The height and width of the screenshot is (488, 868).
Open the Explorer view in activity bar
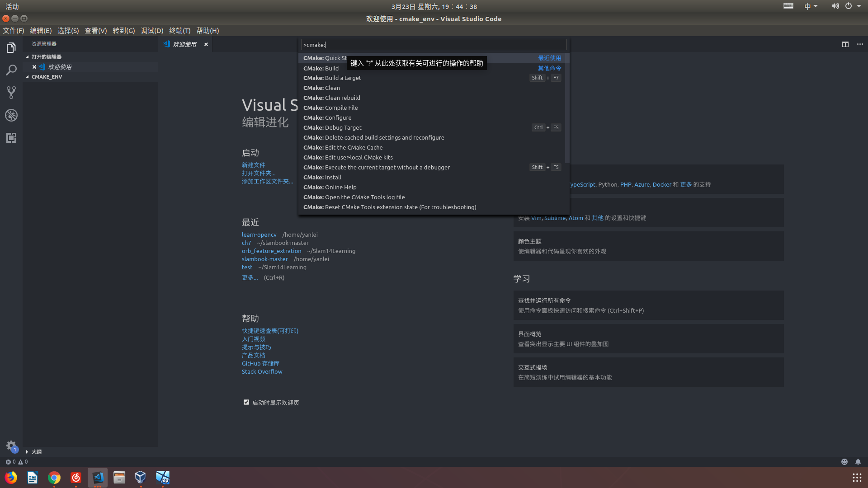pos(11,47)
